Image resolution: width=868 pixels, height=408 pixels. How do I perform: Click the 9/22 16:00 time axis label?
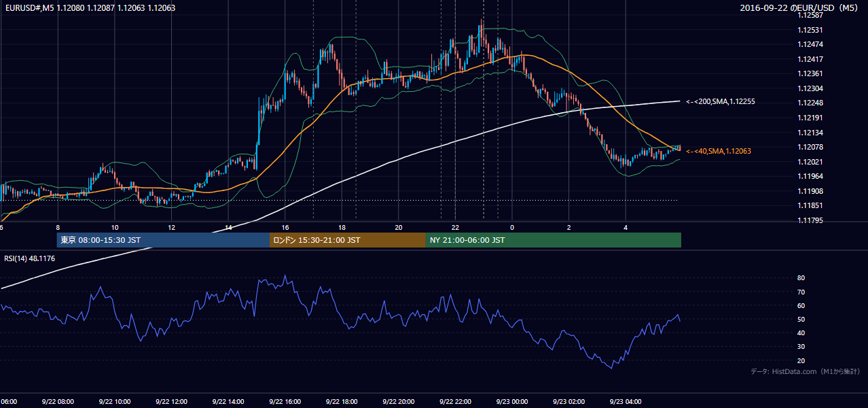pos(285,402)
